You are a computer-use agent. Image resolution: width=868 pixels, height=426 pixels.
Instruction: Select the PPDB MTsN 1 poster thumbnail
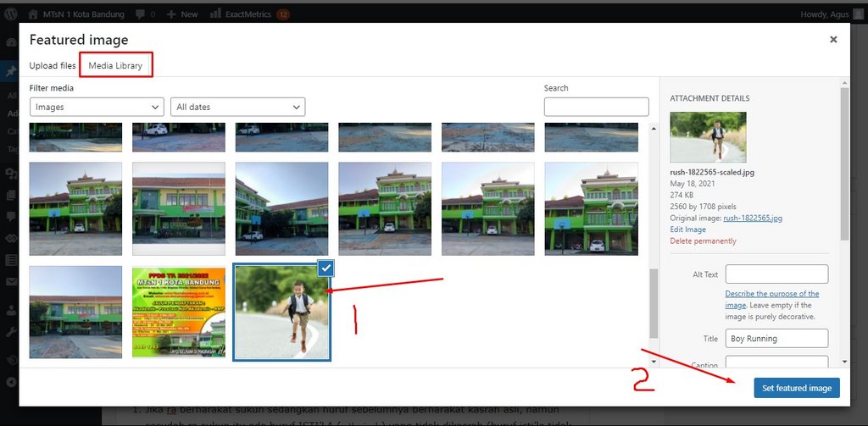pos(179,313)
